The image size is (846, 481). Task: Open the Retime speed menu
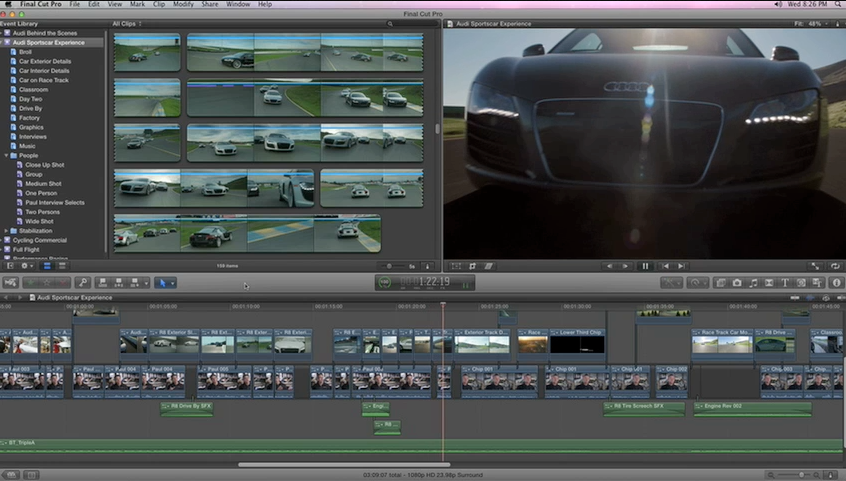[698, 282]
